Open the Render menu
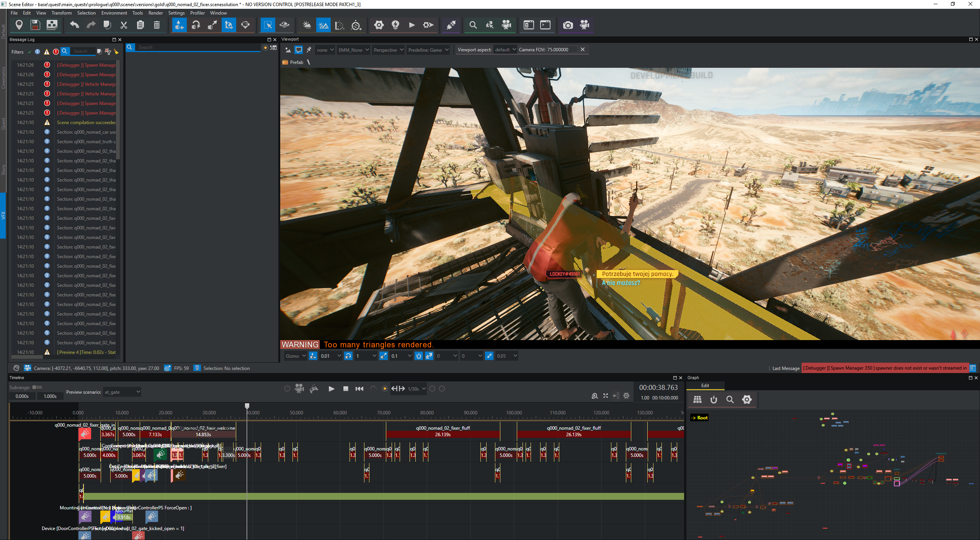This screenshot has height=540, width=980. coord(155,13)
